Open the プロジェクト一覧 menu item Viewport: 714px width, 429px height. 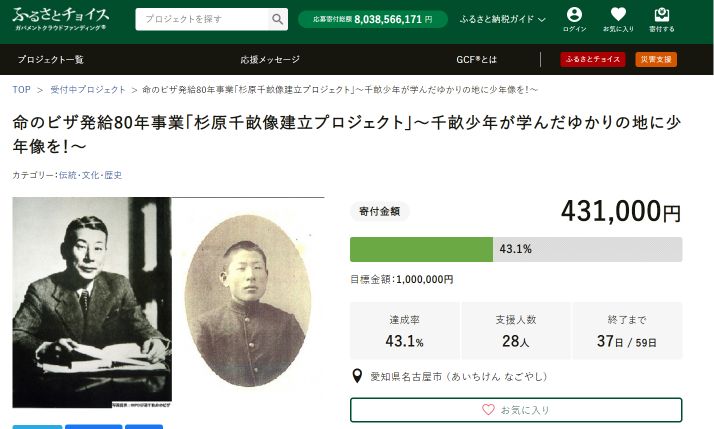coord(51,59)
